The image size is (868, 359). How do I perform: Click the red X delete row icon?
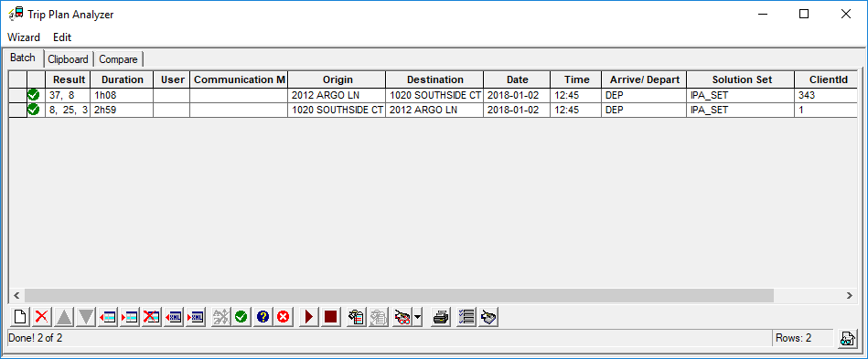click(41, 317)
